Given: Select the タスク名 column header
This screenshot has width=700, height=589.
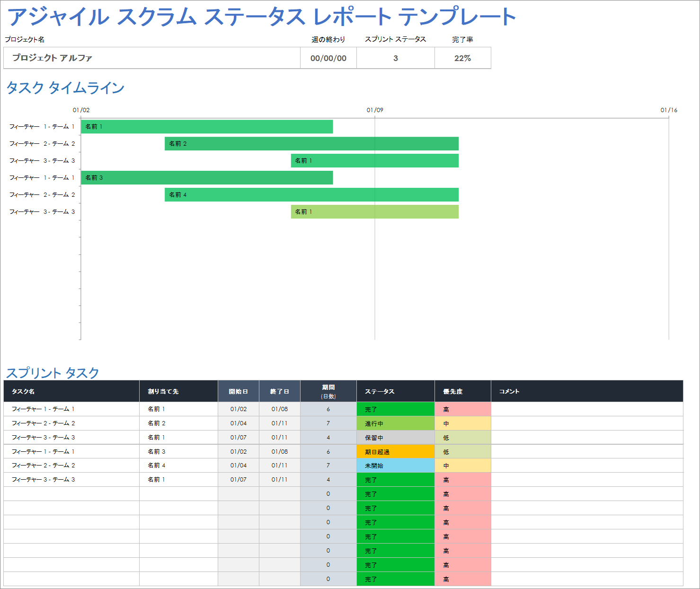Looking at the screenshot, I should pyautogui.click(x=71, y=391).
